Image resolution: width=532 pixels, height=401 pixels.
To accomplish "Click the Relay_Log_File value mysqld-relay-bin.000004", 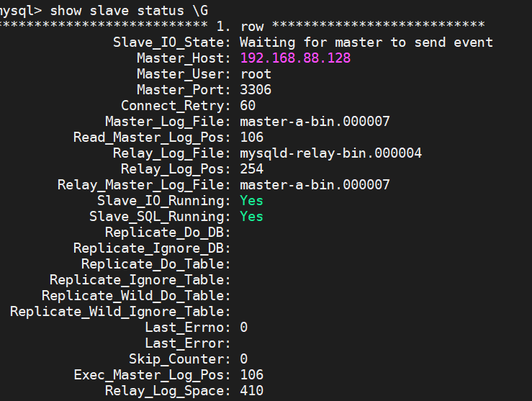I will (331, 153).
